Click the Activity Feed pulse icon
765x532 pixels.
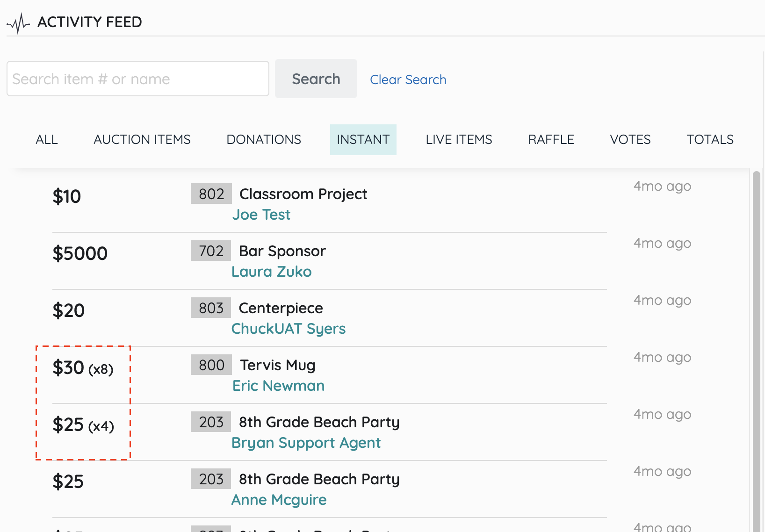pos(18,22)
